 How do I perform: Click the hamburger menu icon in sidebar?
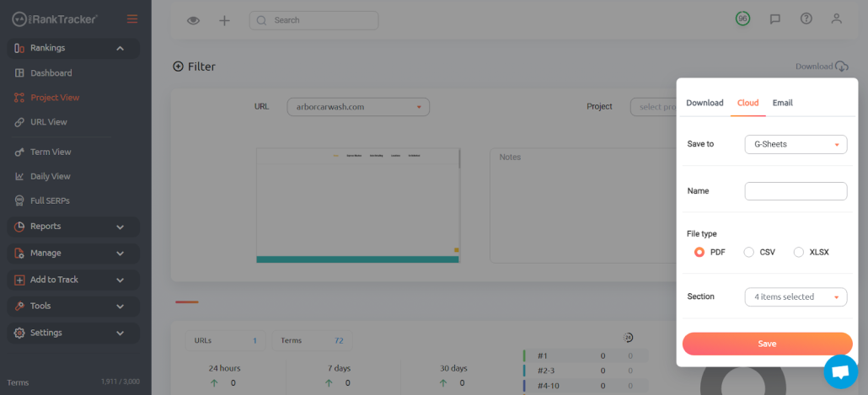click(132, 19)
